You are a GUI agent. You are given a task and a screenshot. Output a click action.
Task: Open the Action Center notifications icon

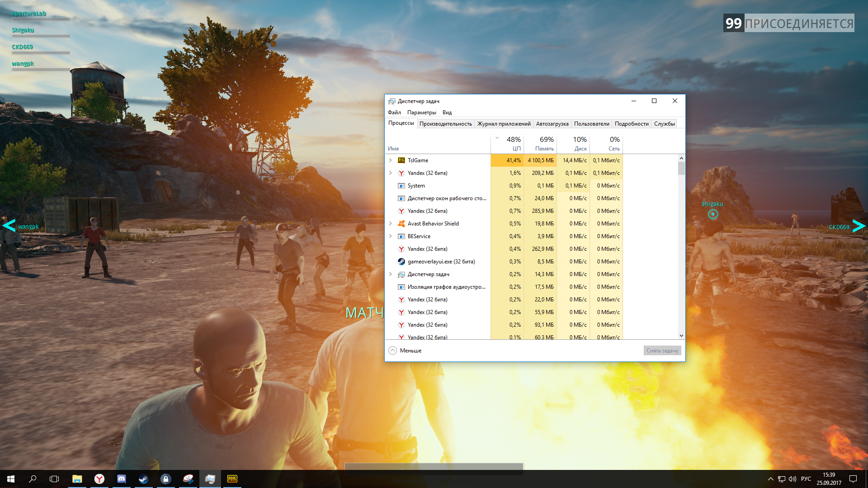(853, 479)
